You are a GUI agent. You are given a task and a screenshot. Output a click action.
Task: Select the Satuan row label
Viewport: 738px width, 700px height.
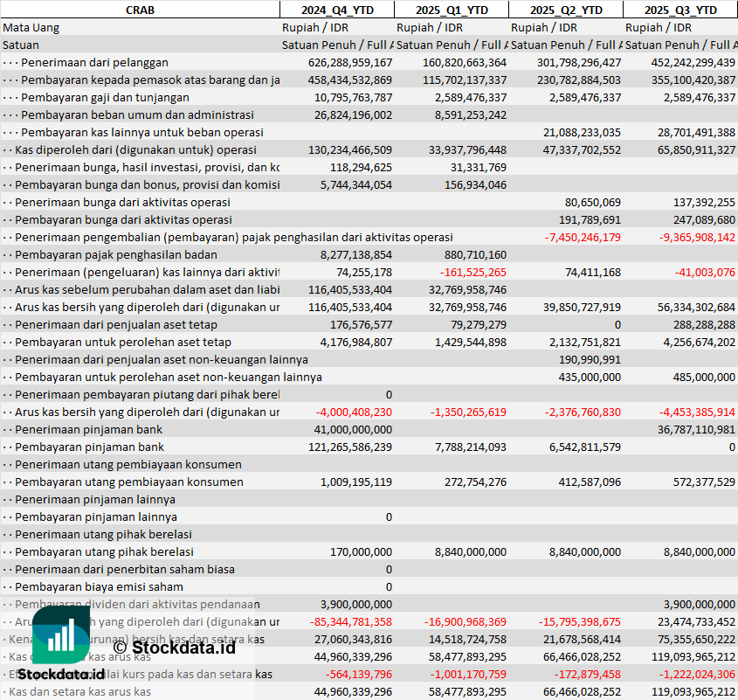click(21, 45)
